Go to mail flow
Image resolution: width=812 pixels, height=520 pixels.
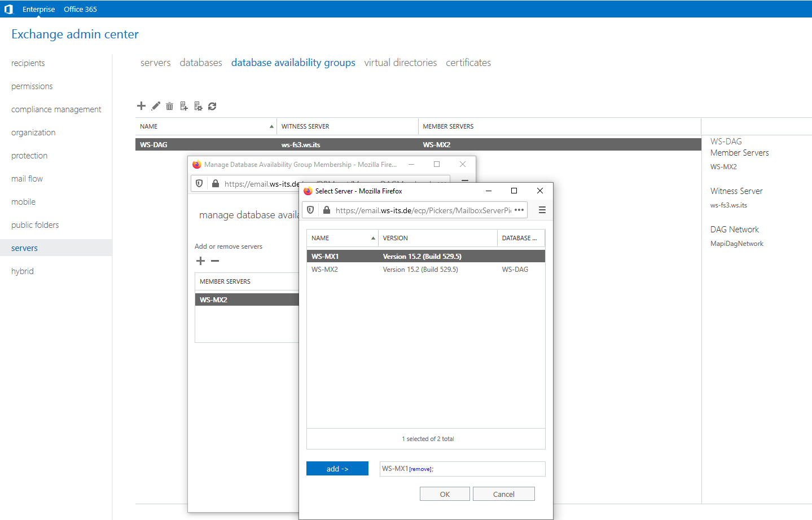[27, 179]
